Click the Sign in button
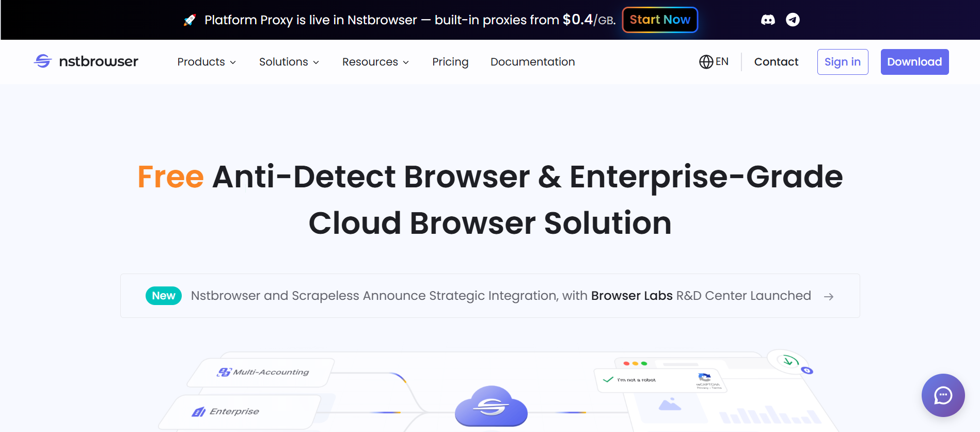Image resolution: width=980 pixels, height=432 pixels. click(843, 62)
